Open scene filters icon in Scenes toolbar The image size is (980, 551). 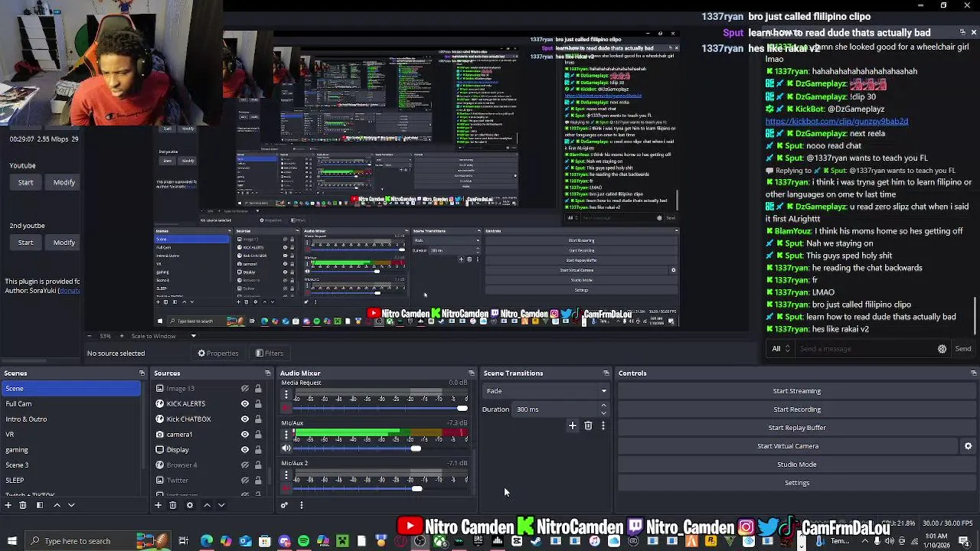39,505
